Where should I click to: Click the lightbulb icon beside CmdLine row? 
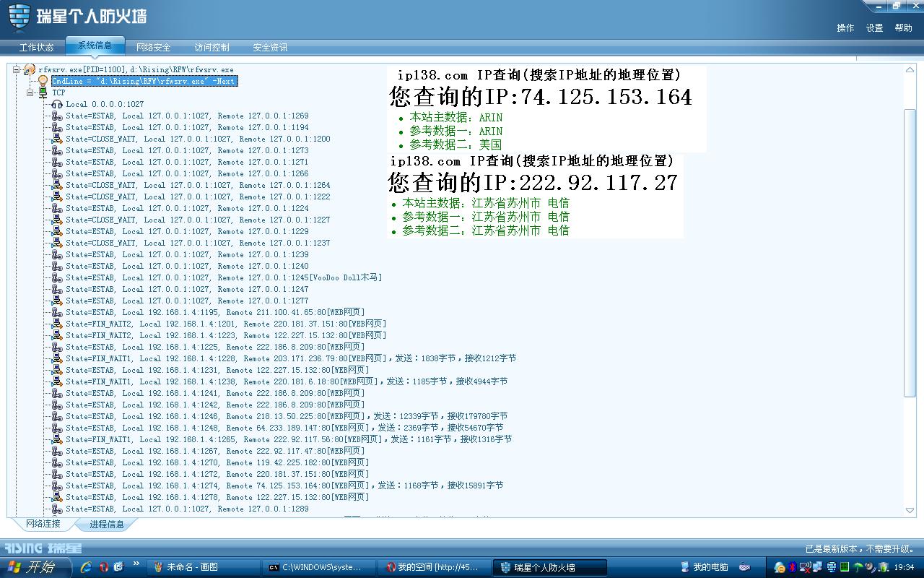pos(43,81)
